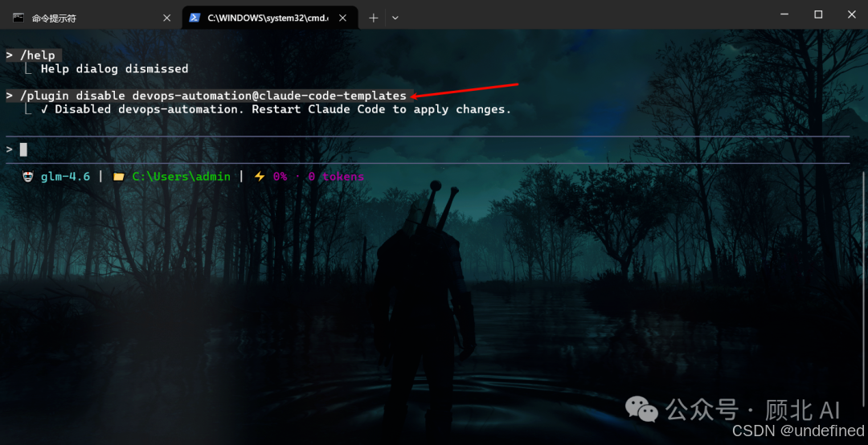Click the '0% · 0 tokens' indicator

(x=318, y=177)
